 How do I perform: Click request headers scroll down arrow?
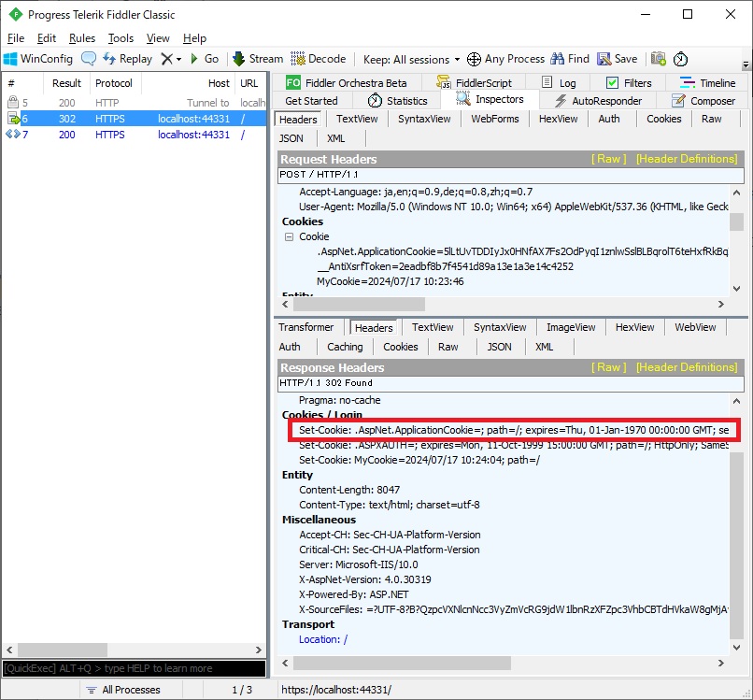click(737, 289)
